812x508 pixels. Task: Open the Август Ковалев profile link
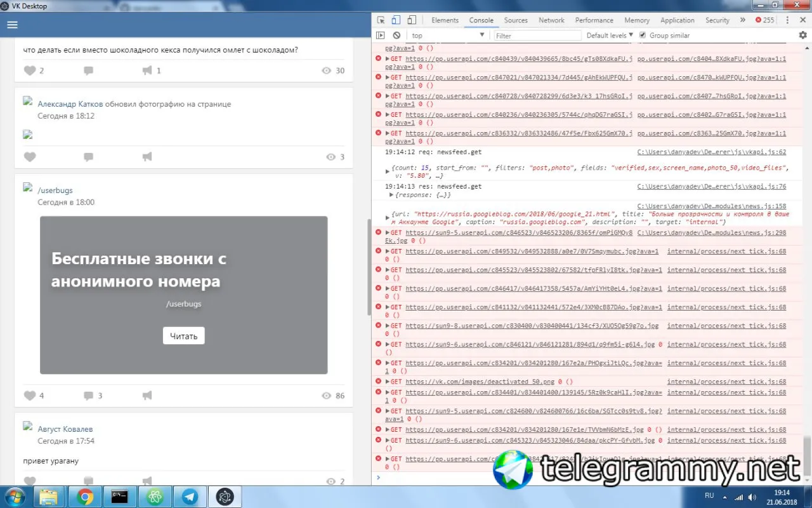click(x=65, y=429)
